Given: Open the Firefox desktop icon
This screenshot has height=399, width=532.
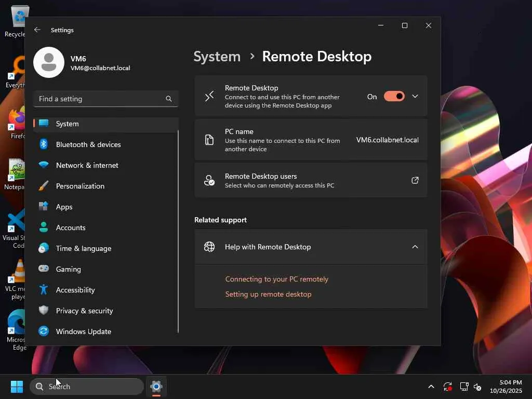Looking at the screenshot, I should coord(16,123).
